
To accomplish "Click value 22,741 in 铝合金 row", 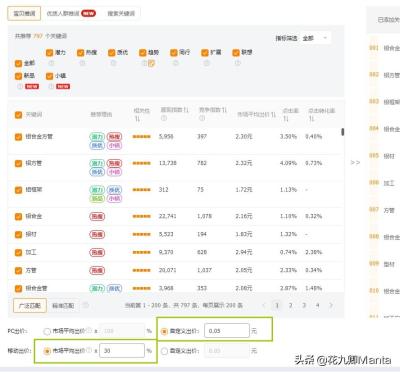I will point(167,216).
